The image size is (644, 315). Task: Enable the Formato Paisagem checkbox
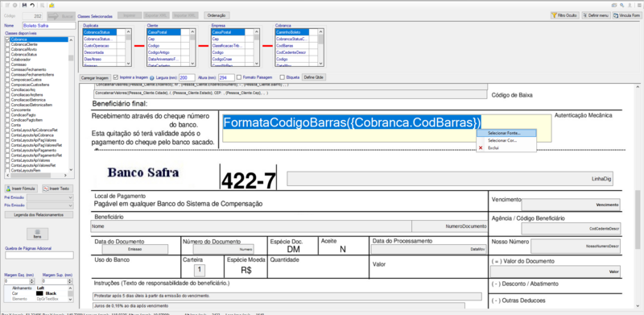pyautogui.click(x=239, y=77)
